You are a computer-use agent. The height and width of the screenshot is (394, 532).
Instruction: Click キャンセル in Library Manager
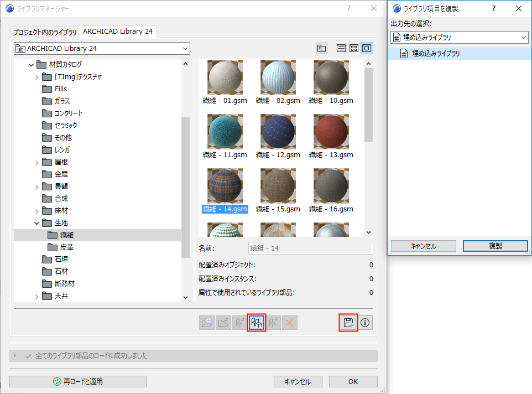pyautogui.click(x=298, y=381)
